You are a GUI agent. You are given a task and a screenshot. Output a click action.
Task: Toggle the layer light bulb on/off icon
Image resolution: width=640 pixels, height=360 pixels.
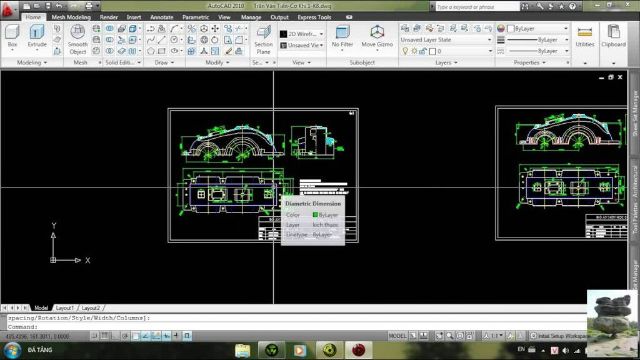(405, 51)
